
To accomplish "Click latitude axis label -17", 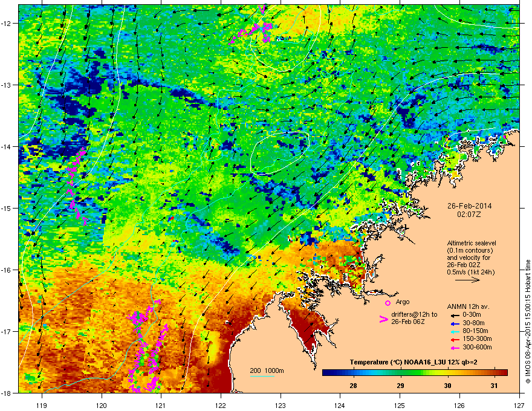I will (x=7, y=331).
